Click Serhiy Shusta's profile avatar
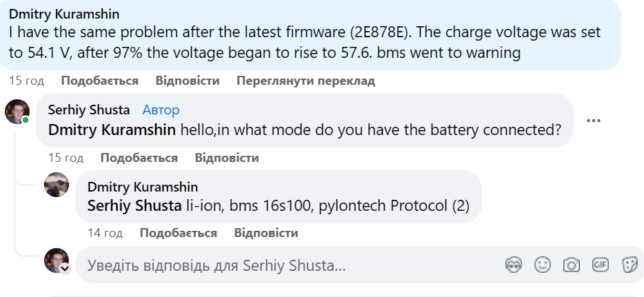This screenshot has height=297, width=644. pos(17,111)
